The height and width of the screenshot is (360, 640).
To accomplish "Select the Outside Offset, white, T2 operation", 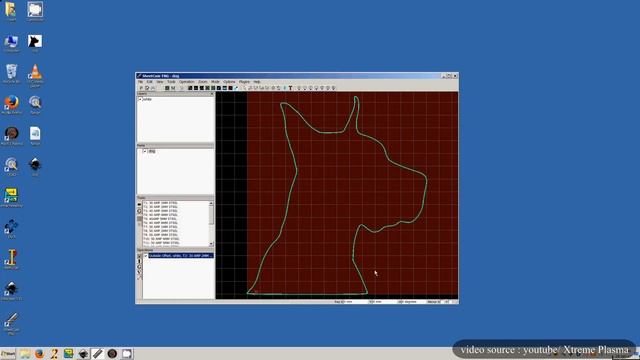I will click(x=181, y=256).
